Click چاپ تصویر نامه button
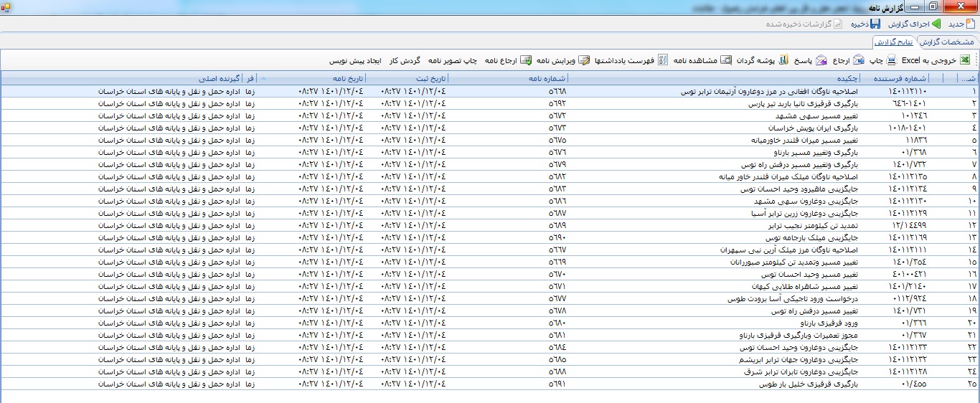980x403 pixels. click(x=453, y=60)
